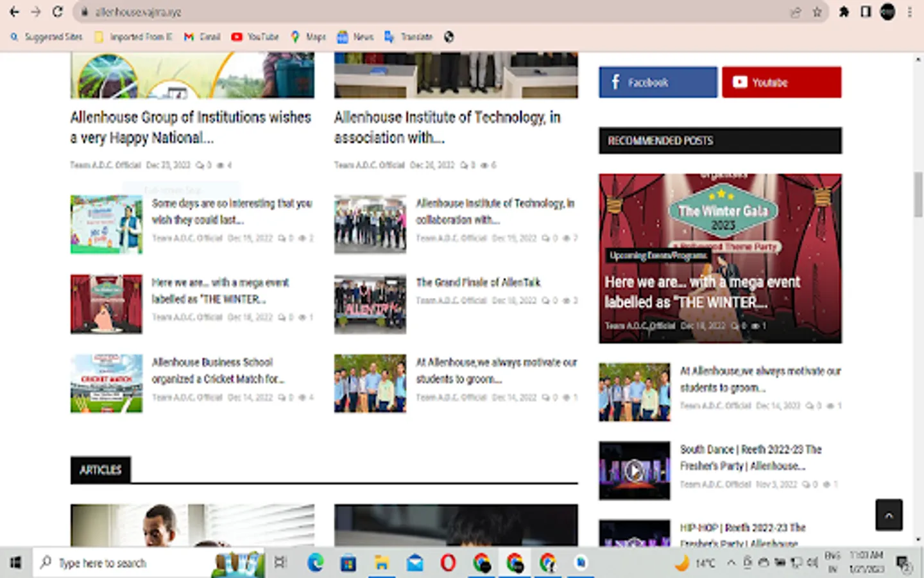Reload the current page
Viewport: 924px width, 578px height.
coord(58,12)
